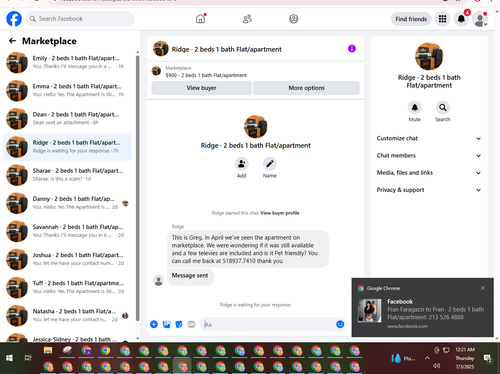The height and width of the screenshot is (374, 500).
Task: Open the Facebook menu grid icon
Action: click(x=442, y=19)
